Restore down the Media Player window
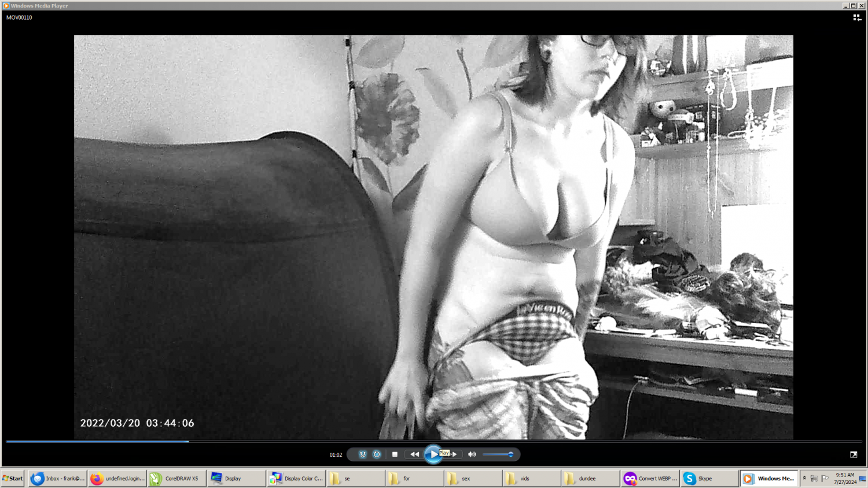Screen dimensions: 868x488 click(853, 6)
